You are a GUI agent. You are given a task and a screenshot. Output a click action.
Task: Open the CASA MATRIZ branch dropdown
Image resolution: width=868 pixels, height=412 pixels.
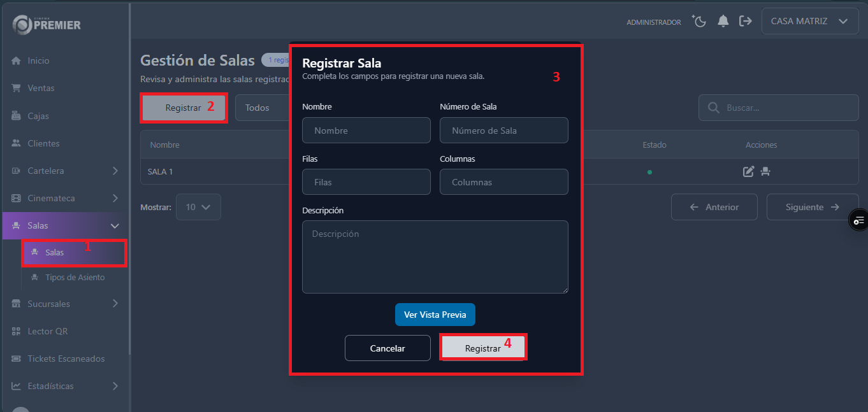click(x=809, y=21)
